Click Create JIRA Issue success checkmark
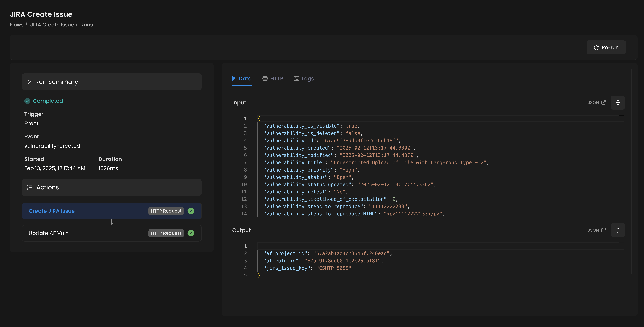This screenshot has height=327, width=644. pyautogui.click(x=191, y=211)
